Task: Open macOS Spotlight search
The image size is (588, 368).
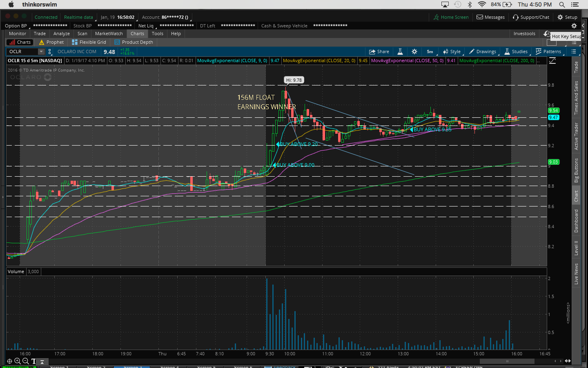Action: click(x=562, y=4)
